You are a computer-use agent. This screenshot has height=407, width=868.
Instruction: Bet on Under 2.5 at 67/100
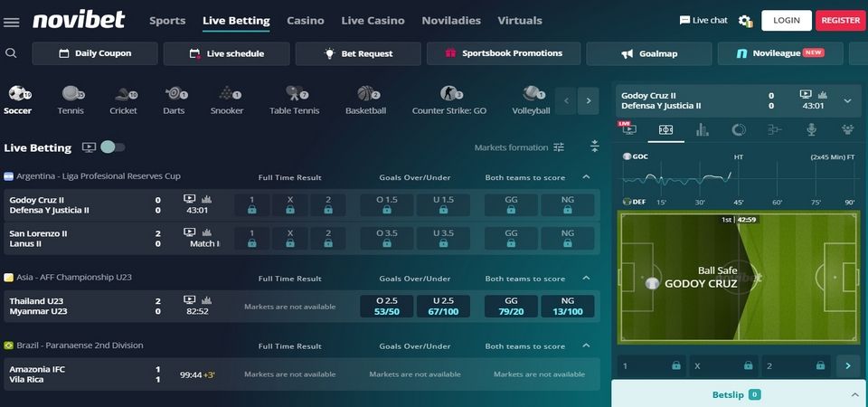pos(443,307)
